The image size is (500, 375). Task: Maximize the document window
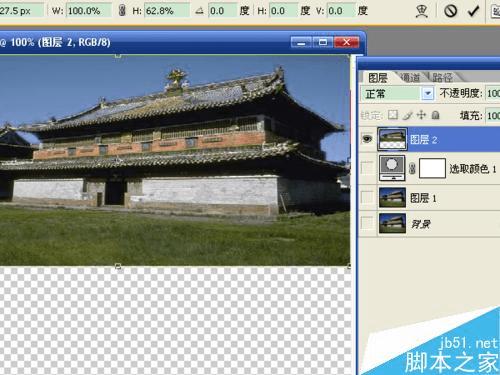pyautogui.click(x=323, y=42)
